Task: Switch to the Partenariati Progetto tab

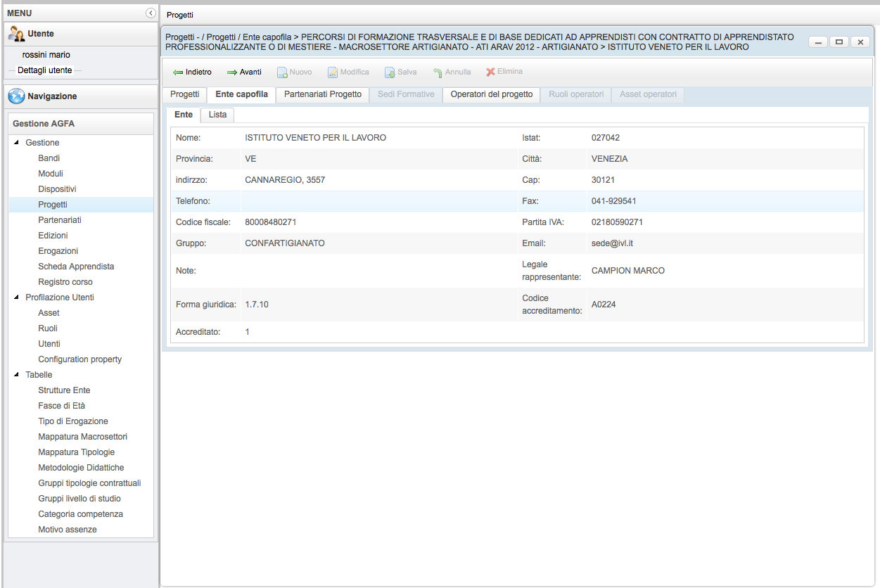Action: click(x=323, y=94)
